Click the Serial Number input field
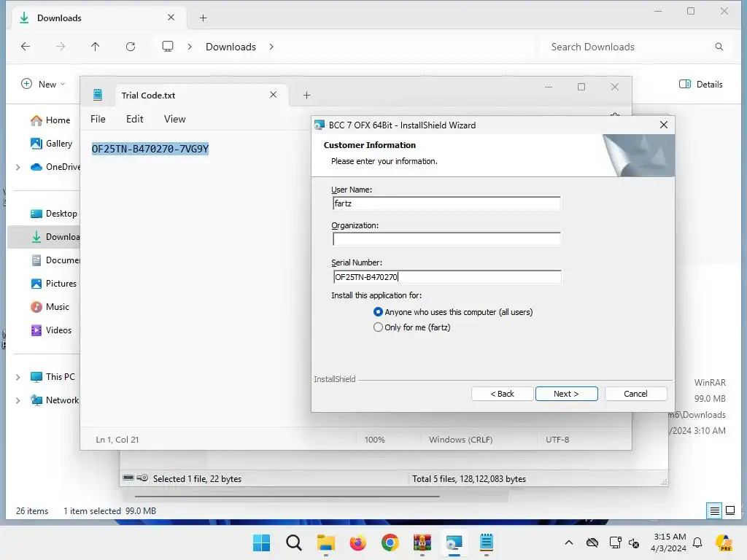This screenshot has height=560, width=747. pyautogui.click(x=446, y=276)
